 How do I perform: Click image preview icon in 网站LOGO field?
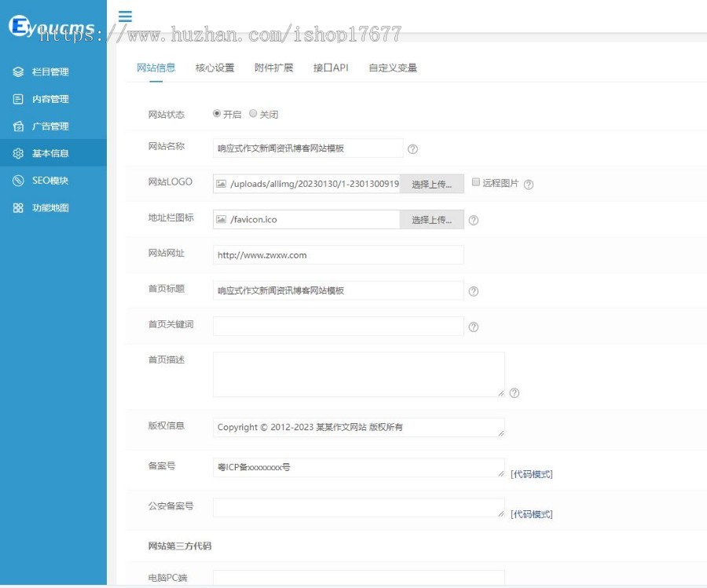point(221,184)
